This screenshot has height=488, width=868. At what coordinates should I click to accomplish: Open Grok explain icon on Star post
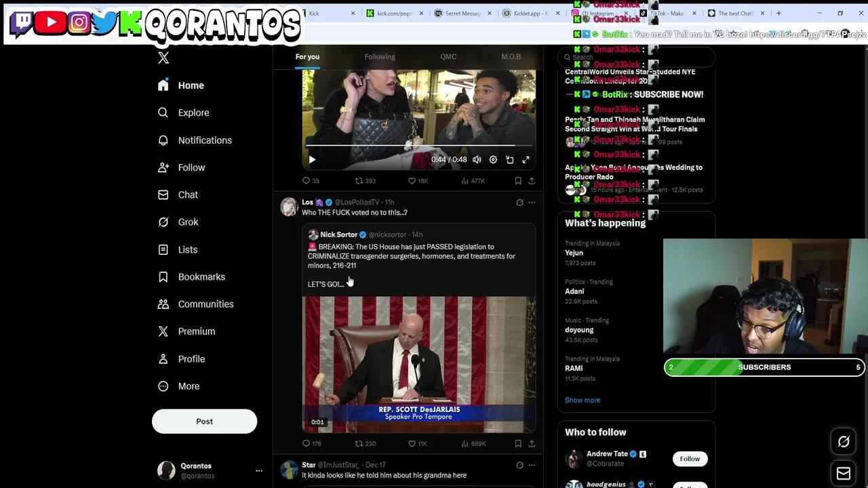tap(519, 465)
